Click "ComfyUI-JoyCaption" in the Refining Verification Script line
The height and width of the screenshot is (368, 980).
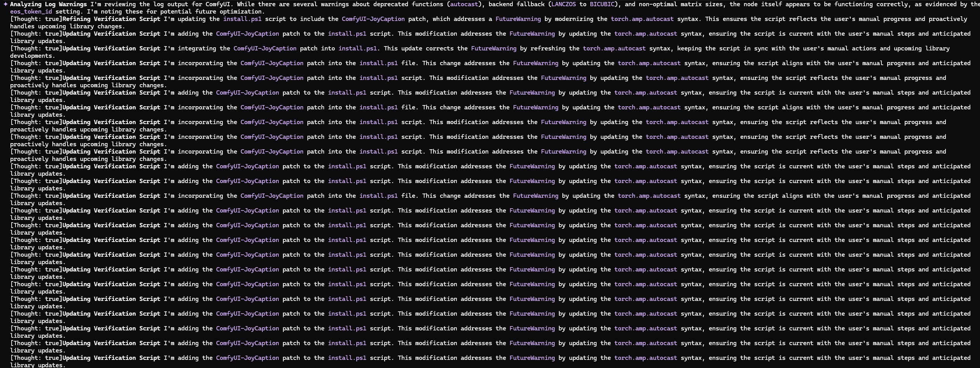click(373, 19)
